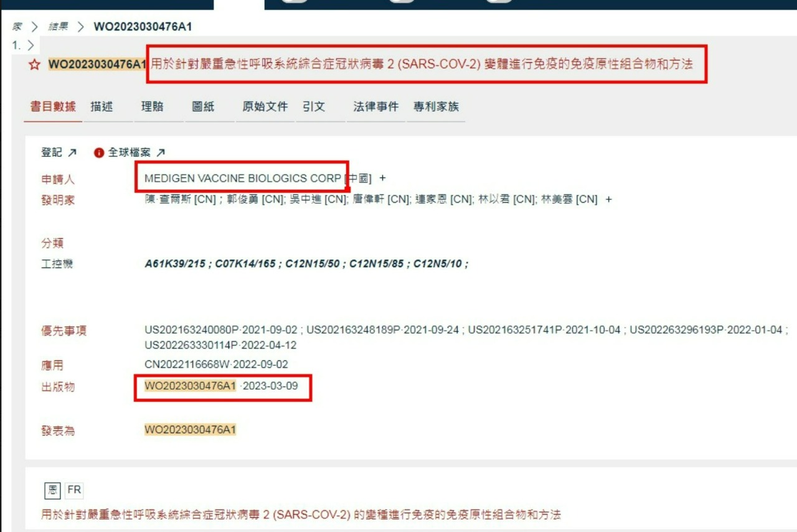View the 專利家族 tab
The image size is (797, 532).
(436, 107)
